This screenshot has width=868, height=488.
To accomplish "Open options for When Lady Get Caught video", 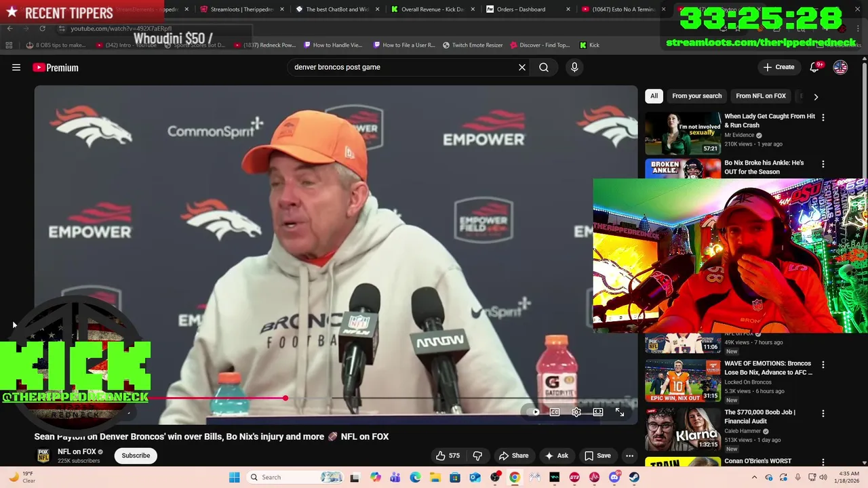I will tap(823, 117).
